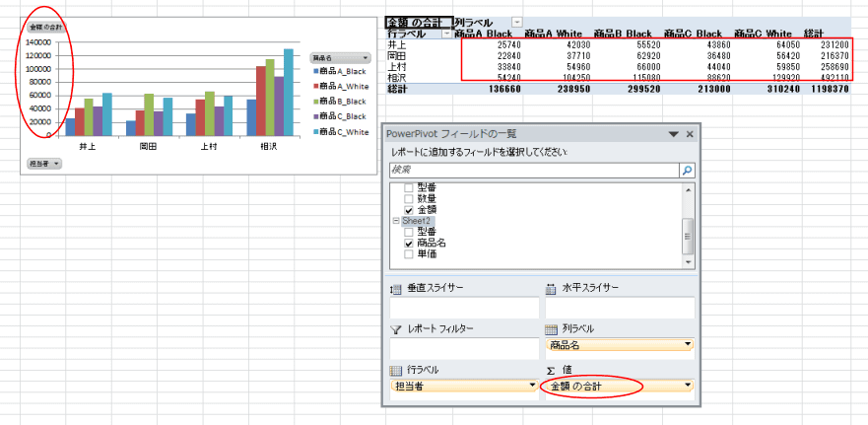Click the search input field
The width and height of the screenshot is (868, 425).
535,171
